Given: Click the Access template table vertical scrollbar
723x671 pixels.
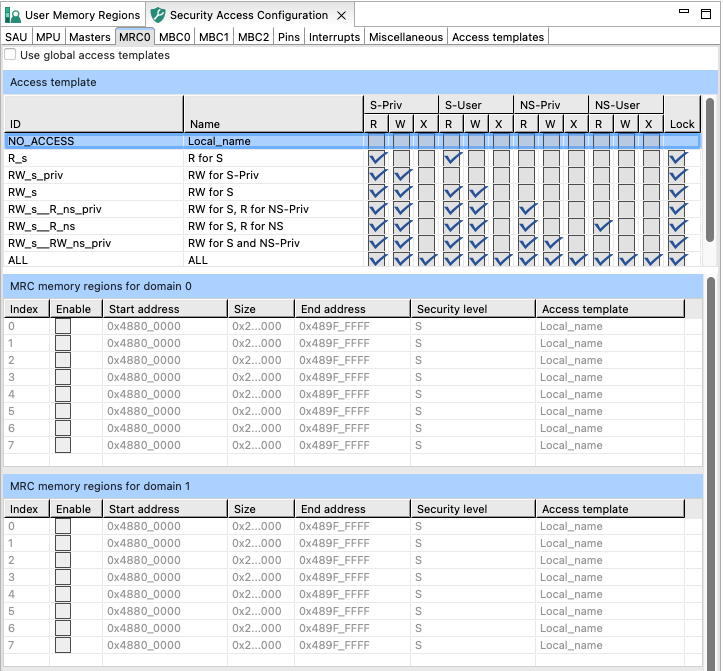Looking at the screenshot, I should click(x=710, y=170).
